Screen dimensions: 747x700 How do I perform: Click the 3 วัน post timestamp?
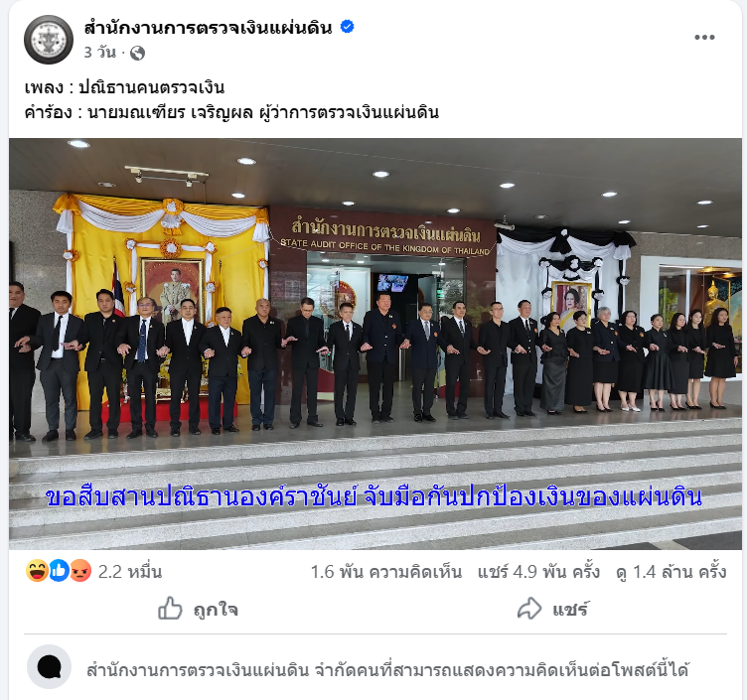[99, 53]
